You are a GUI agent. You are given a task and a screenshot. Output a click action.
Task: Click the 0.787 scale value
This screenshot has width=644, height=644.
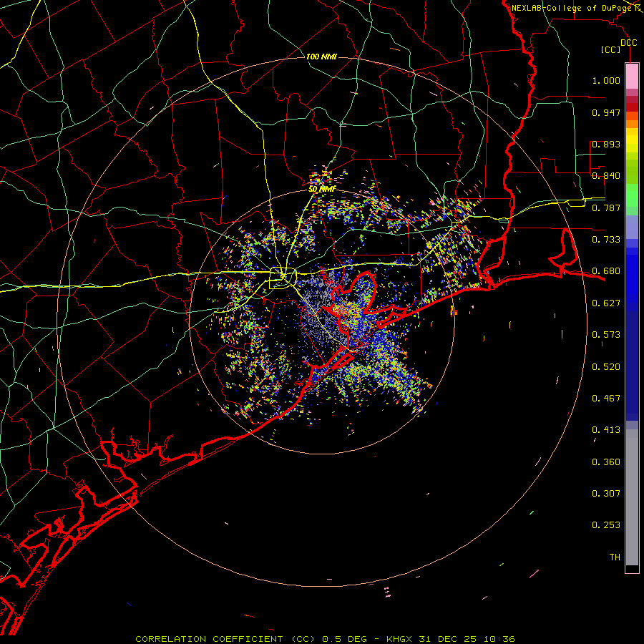click(x=606, y=208)
